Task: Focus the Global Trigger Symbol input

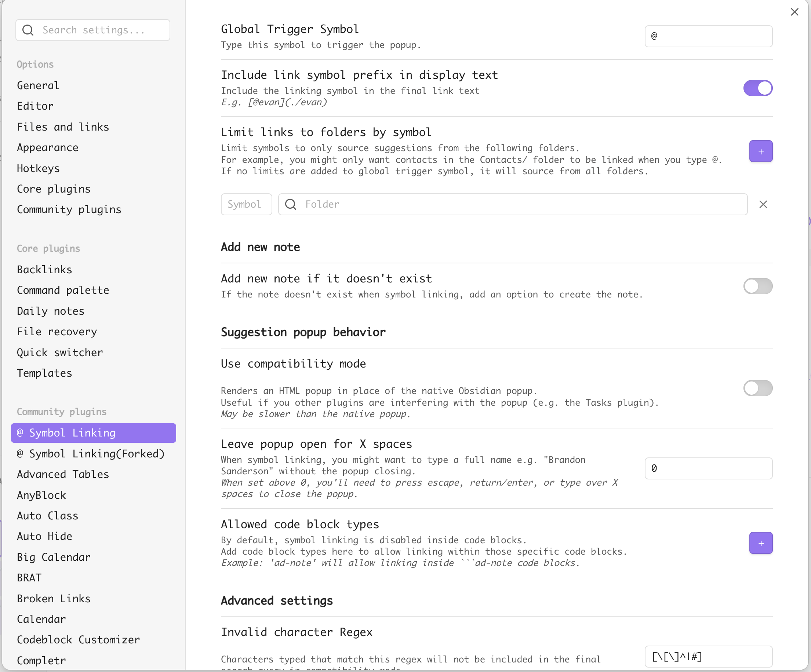Action: click(x=708, y=36)
